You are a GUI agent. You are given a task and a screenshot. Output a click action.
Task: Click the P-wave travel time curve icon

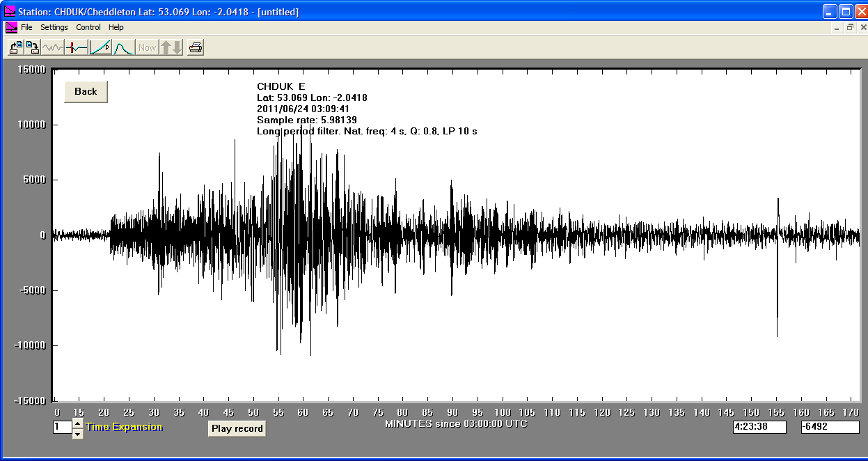(x=100, y=47)
